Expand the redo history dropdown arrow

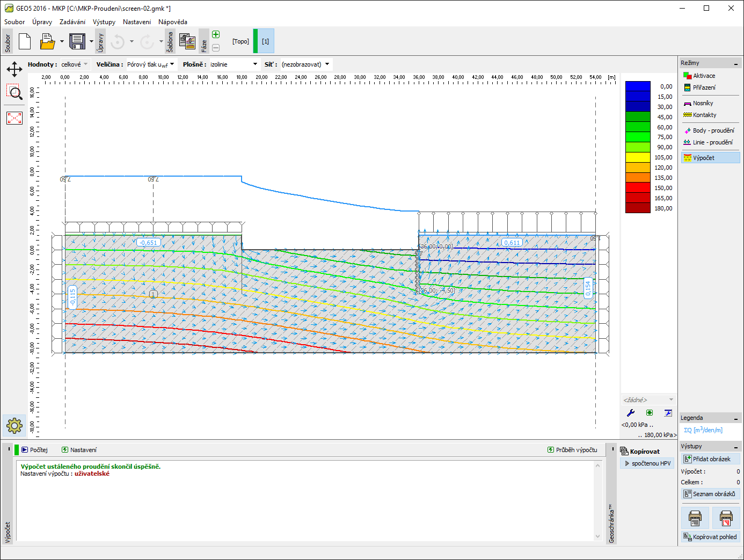click(x=161, y=41)
